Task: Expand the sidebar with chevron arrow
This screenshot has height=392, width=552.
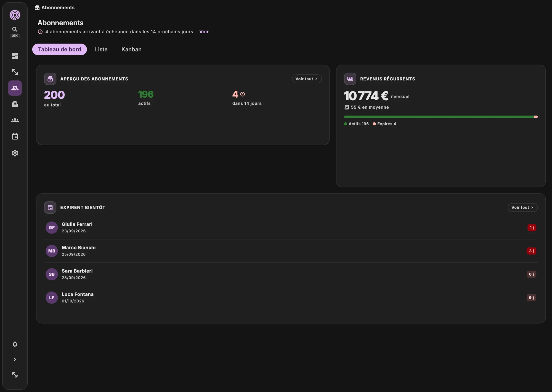Action: [x=15, y=359]
